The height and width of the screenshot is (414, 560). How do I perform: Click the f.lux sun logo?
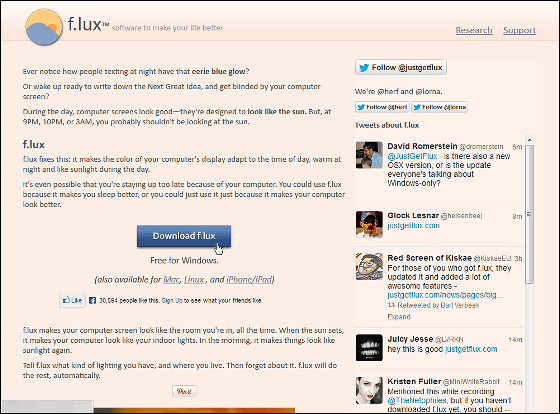coord(44,27)
